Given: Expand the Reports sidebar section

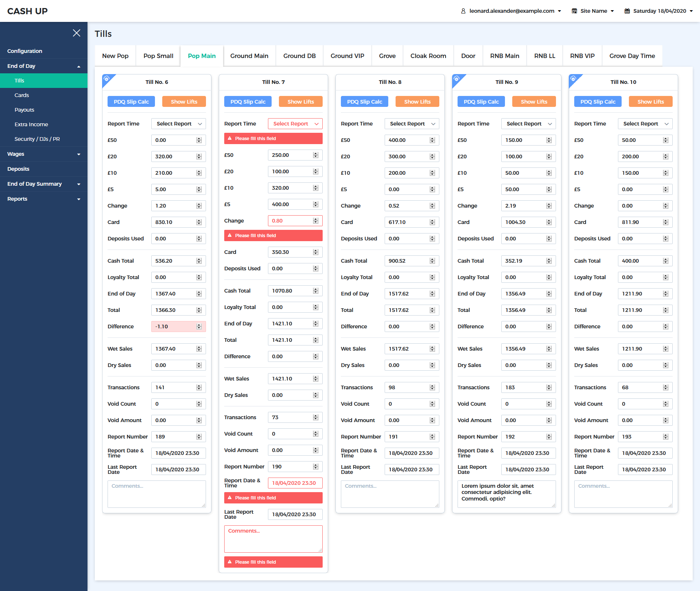Looking at the screenshot, I should coord(44,199).
